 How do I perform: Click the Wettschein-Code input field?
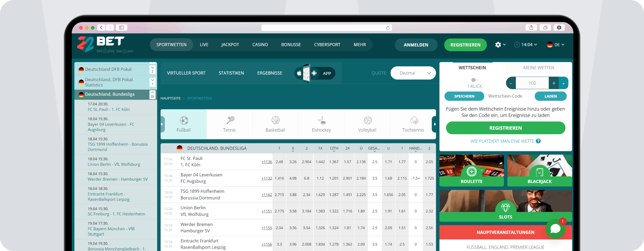(x=509, y=96)
